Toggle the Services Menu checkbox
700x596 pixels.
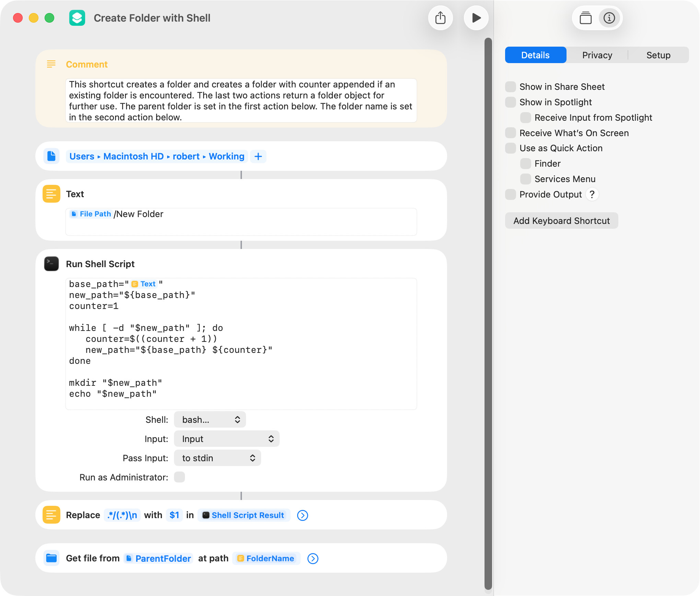(x=525, y=179)
